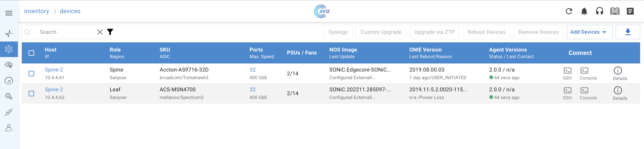Click the inventory breadcrumb

36,11
